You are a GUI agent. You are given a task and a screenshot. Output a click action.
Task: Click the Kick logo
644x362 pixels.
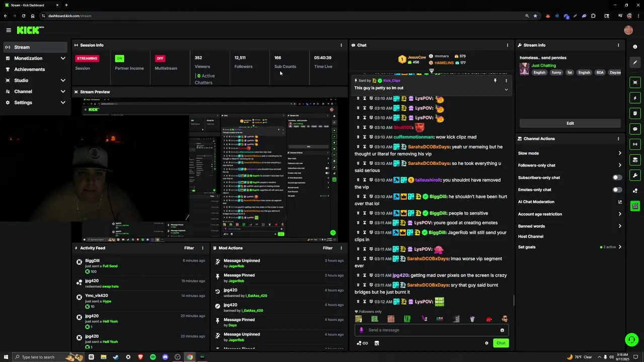click(30, 30)
